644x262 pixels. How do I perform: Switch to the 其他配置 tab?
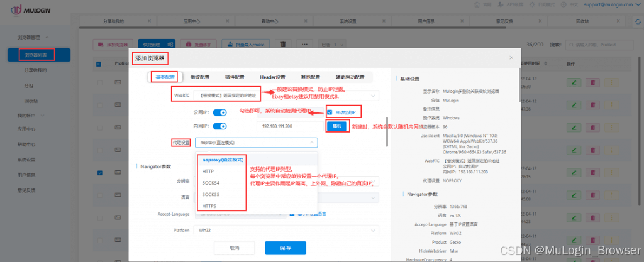point(310,77)
